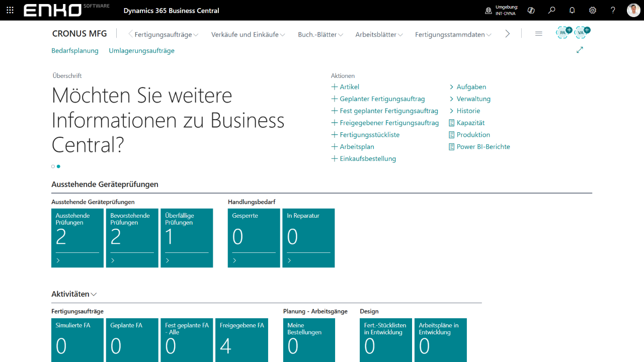This screenshot has height=362, width=644.
Task: Open settings via the gear icon
Action: 593,10
